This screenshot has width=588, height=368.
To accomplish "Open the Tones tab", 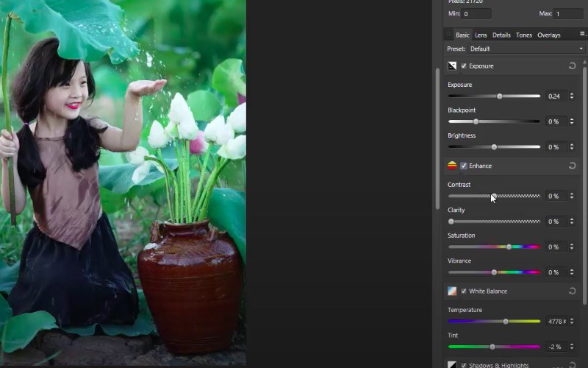I will coord(524,35).
